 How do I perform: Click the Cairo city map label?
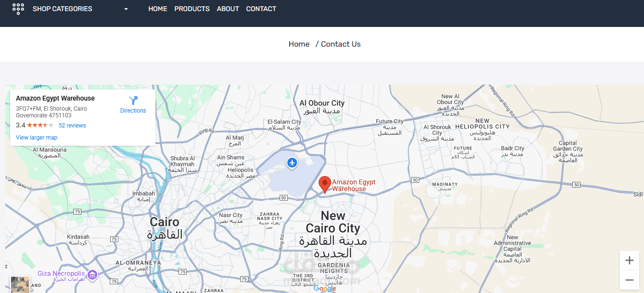coord(165,228)
